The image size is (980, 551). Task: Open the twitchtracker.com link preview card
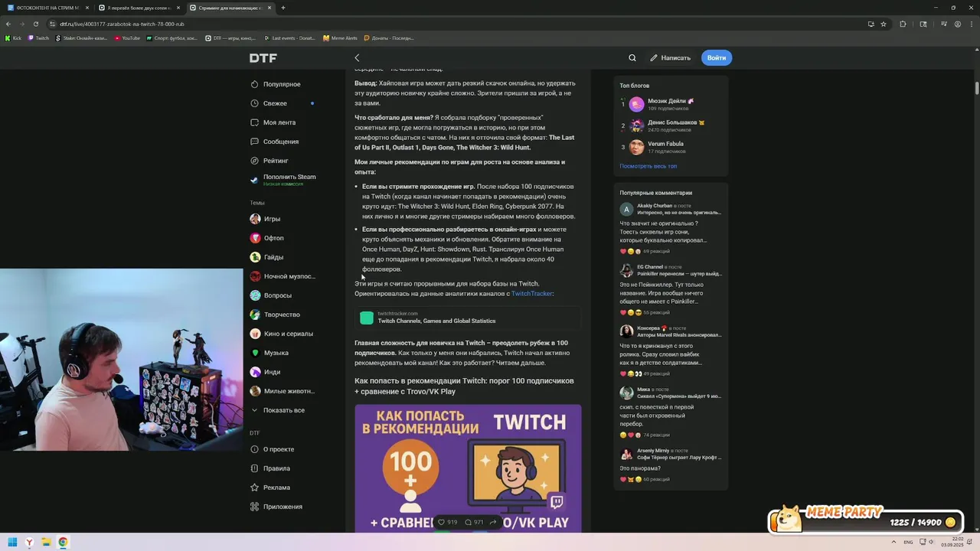click(468, 318)
